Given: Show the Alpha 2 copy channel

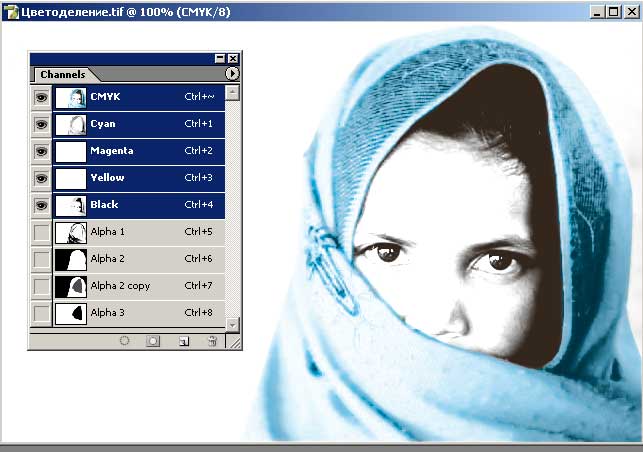Looking at the screenshot, I should point(41,286).
